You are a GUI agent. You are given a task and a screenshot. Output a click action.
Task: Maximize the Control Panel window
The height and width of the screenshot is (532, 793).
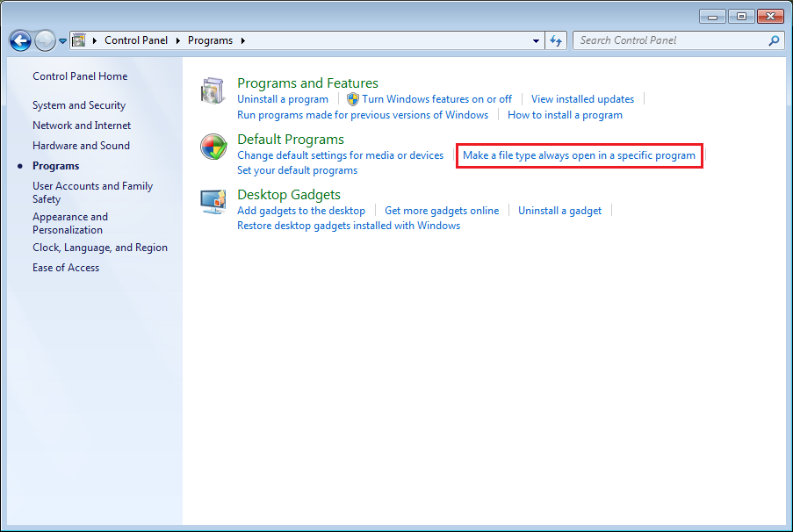741,17
